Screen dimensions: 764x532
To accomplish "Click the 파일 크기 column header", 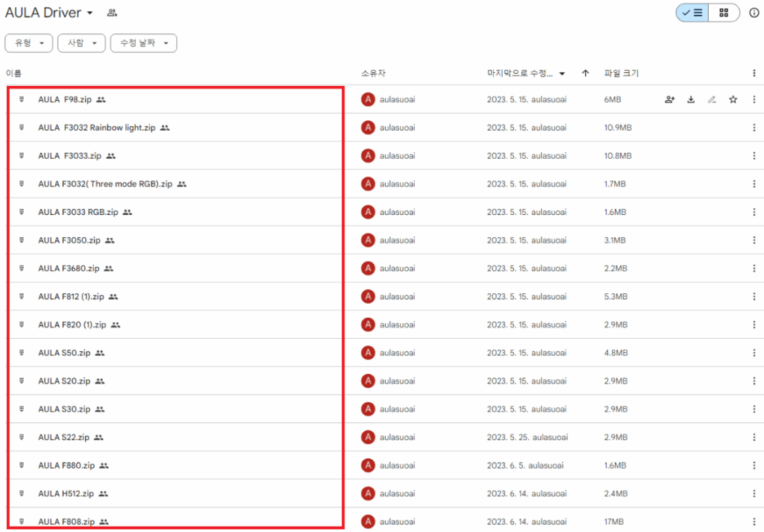I will [x=621, y=73].
